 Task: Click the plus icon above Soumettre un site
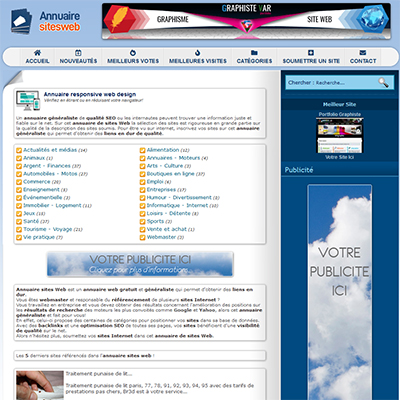click(x=311, y=53)
